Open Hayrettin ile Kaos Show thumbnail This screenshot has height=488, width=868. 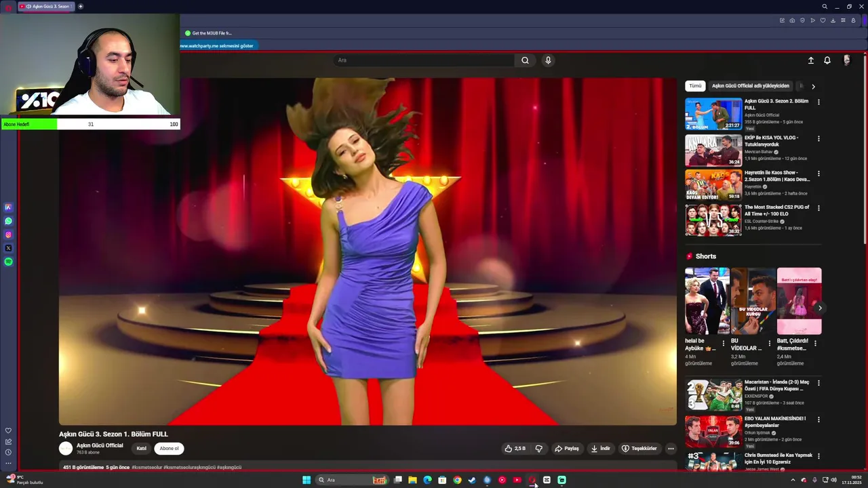(x=713, y=185)
